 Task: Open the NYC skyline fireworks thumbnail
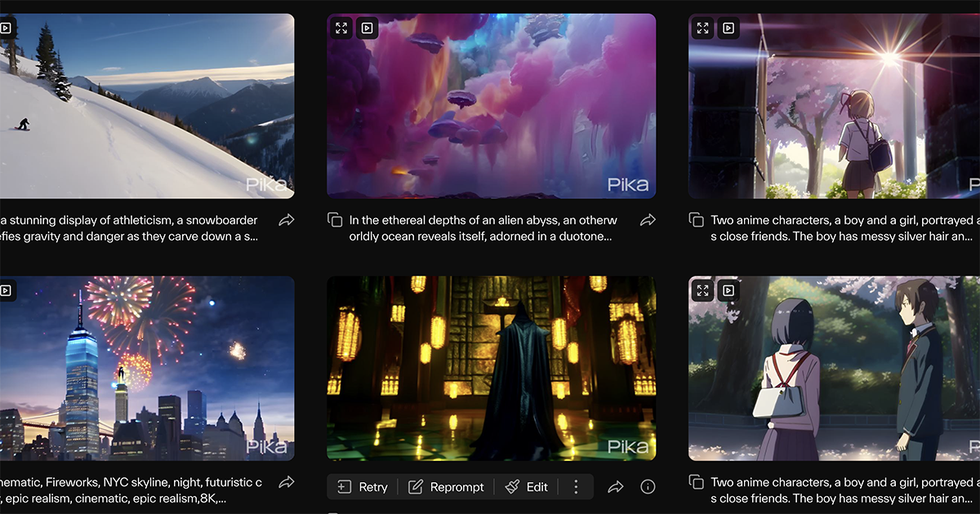coord(147,368)
